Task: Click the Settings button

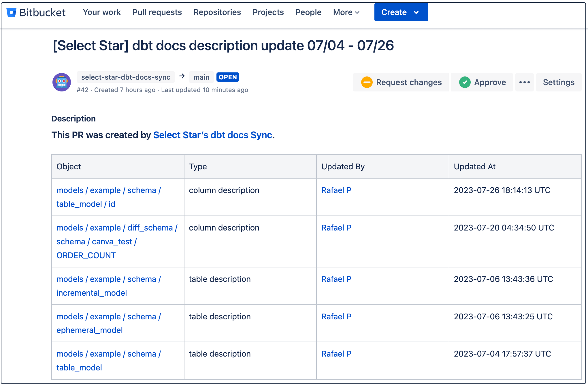Action: pyautogui.click(x=559, y=83)
